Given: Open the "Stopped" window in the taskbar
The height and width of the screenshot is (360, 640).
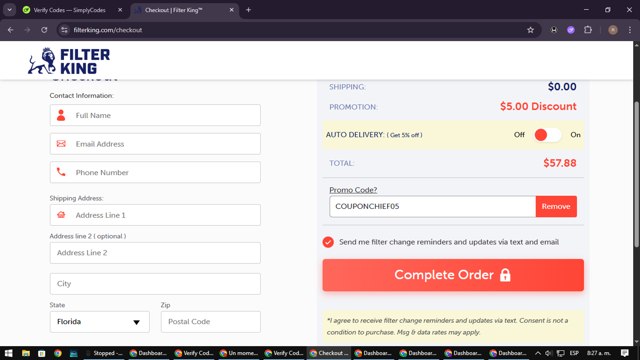Looking at the screenshot, I should 104,353.
